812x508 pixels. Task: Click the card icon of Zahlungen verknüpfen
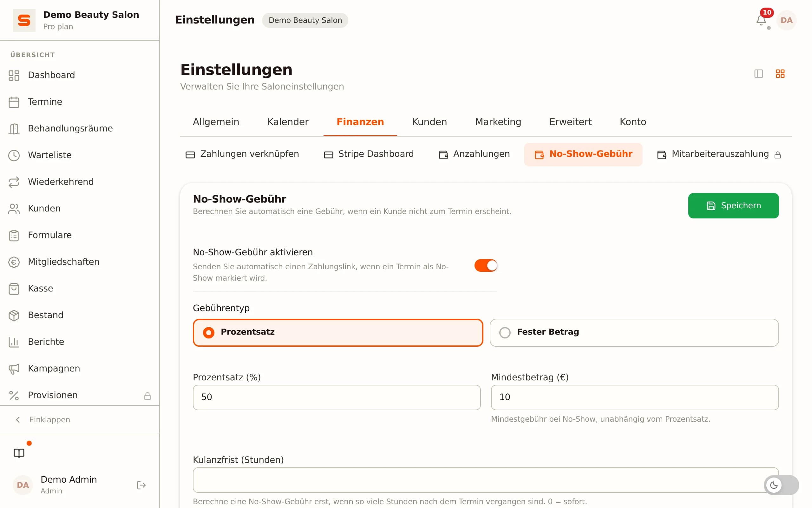[190, 155]
